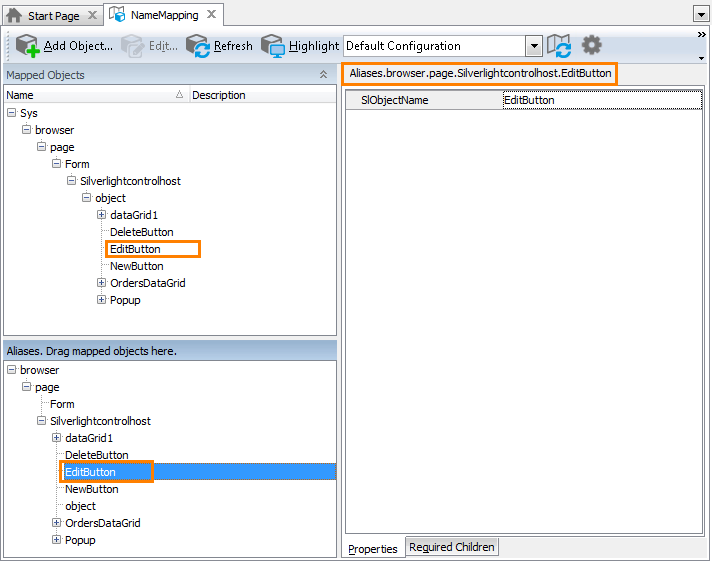Viewport: 712px width, 561px height.
Task: Click the SlObjectName value field EditButton
Action: (x=600, y=100)
